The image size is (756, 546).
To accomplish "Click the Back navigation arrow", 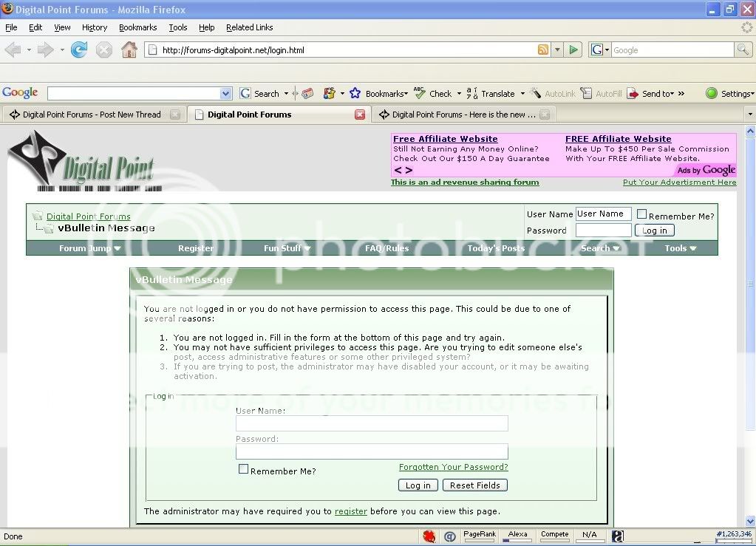I will [13, 50].
